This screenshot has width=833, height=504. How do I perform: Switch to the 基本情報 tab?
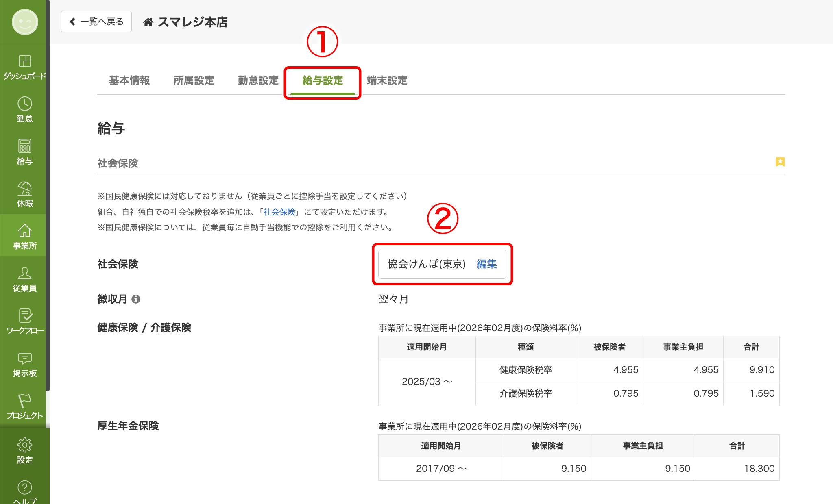coord(129,80)
